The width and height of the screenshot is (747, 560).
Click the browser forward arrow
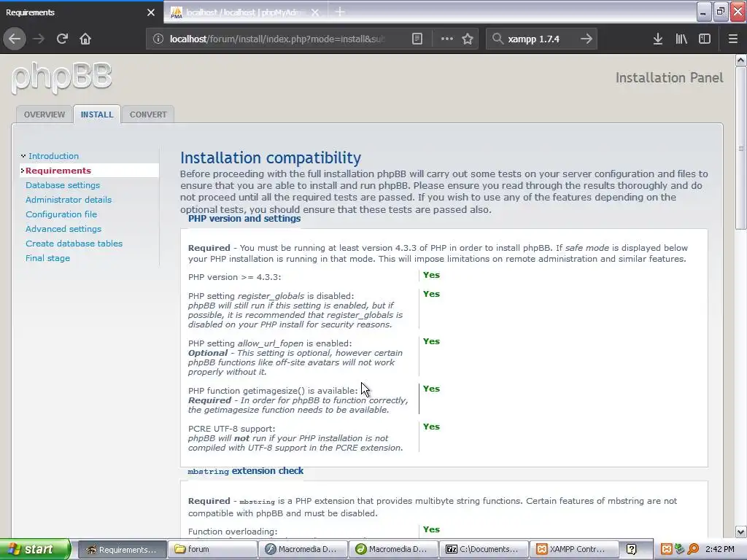pos(39,39)
